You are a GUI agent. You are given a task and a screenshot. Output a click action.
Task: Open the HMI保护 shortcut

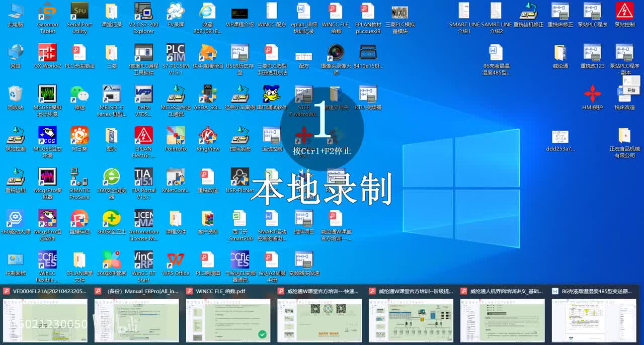pyautogui.click(x=592, y=98)
